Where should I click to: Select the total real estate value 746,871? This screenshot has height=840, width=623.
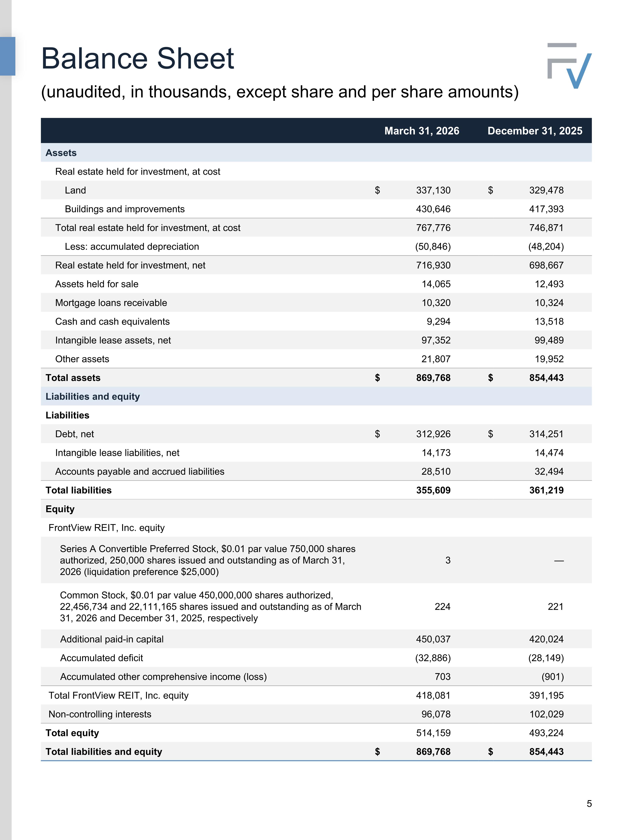pyautogui.click(x=546, y=228)
